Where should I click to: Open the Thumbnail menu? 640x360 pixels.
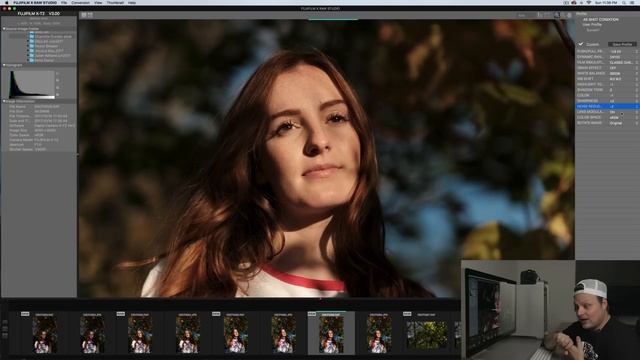click(115, 2)
